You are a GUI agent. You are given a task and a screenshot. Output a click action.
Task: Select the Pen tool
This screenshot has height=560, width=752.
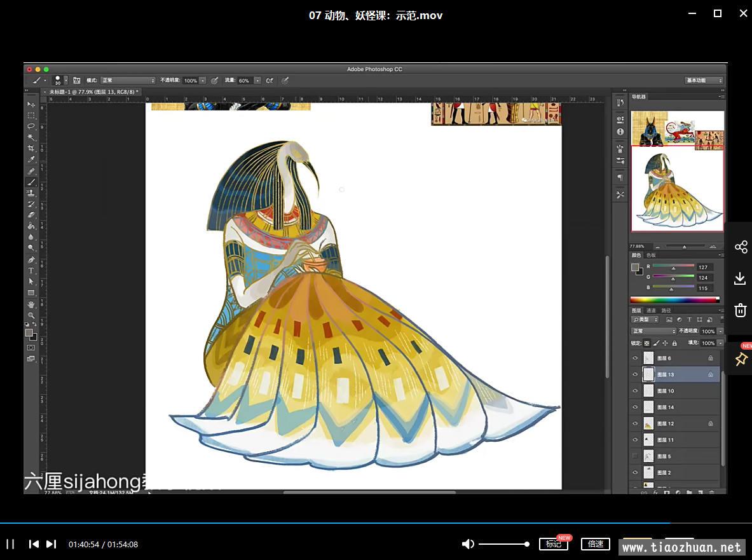coord(31,260)
